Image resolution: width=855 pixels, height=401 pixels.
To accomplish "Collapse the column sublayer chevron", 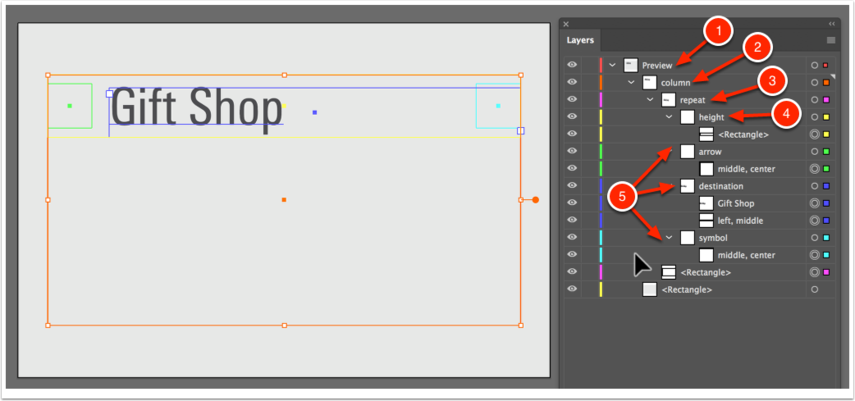I will pos(631,82).
